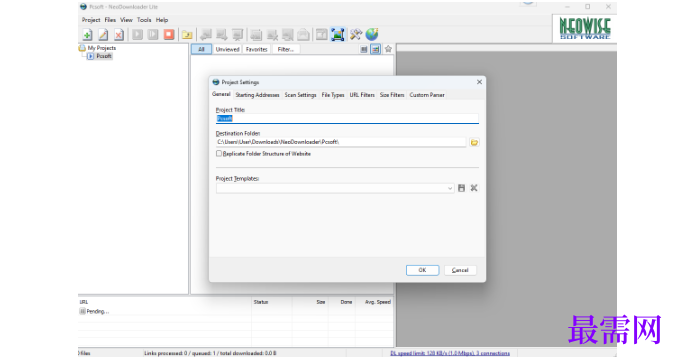Browse destination folder with yellow folder icon
The width and height of the screenshot is (680, 361).
[474, 142]
